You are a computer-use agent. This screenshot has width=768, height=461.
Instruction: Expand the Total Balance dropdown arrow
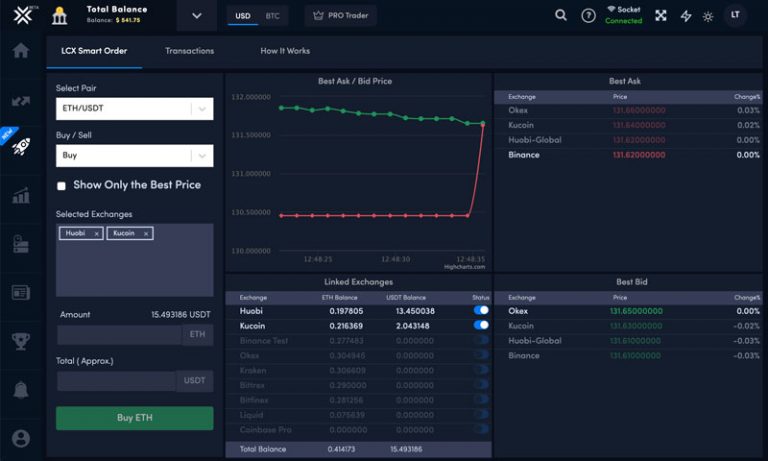pyautogui.click(x=196, y=16)
